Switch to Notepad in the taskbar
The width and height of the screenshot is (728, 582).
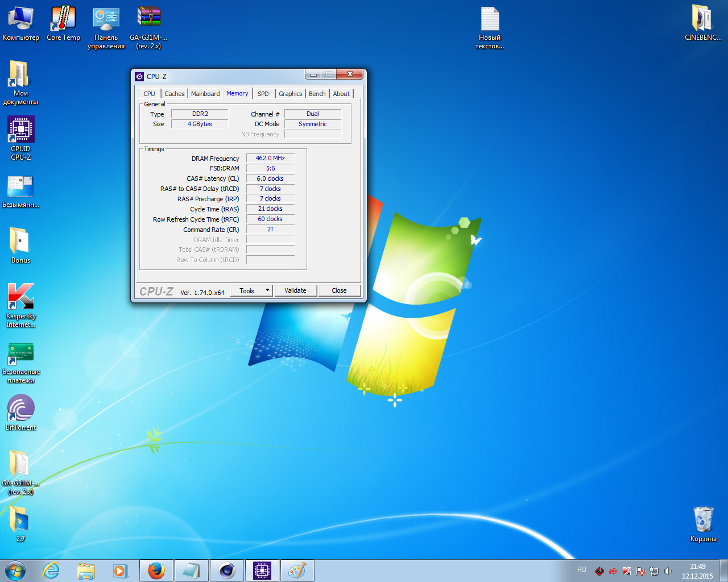pyautogui.click(x=192, y=571)
